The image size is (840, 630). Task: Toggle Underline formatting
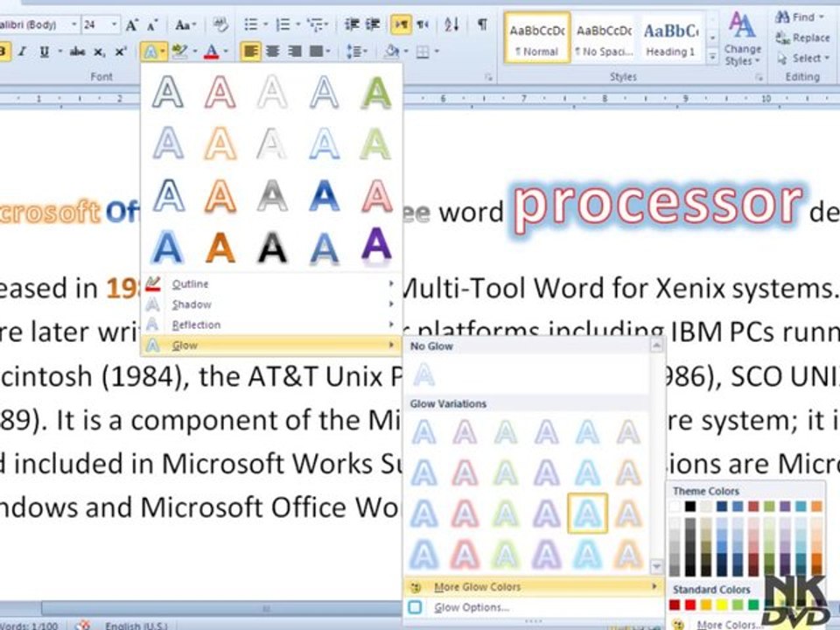(44, 52)
